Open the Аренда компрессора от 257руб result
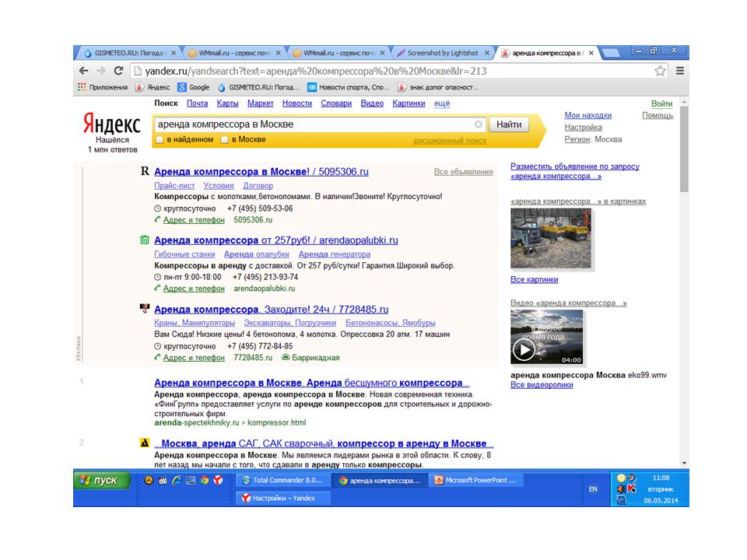This screenshot has height=560, width=747. [x=275, y=240]
